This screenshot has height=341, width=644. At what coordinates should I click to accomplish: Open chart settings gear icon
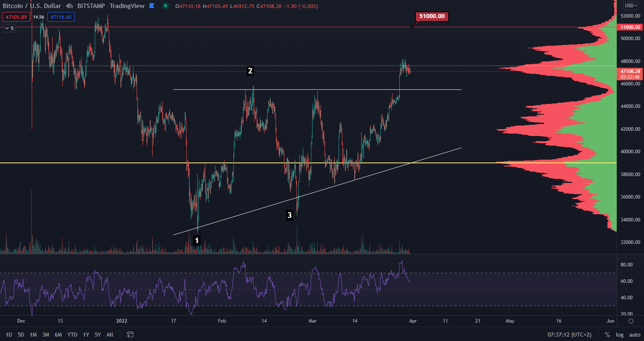(631, 321)
